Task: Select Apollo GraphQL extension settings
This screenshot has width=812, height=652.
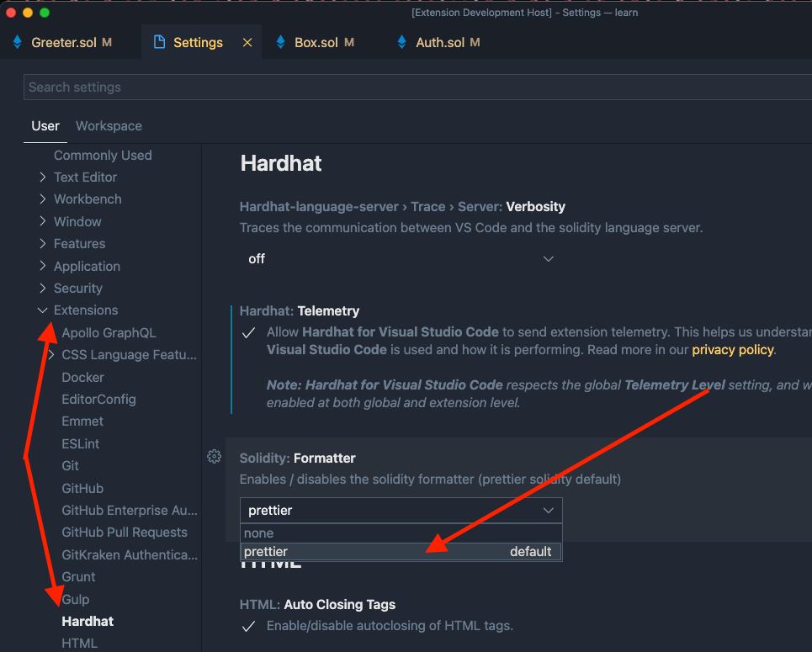Action: 109,333
